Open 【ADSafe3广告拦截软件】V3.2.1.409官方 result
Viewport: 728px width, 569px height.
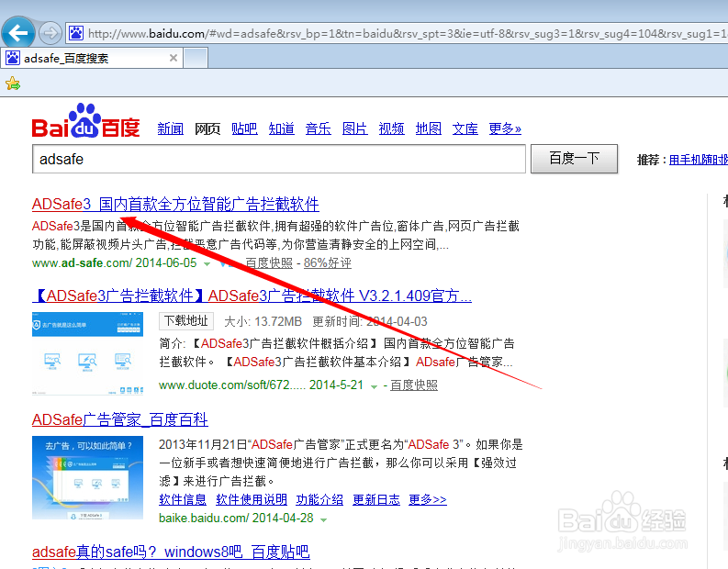point(252,296)
